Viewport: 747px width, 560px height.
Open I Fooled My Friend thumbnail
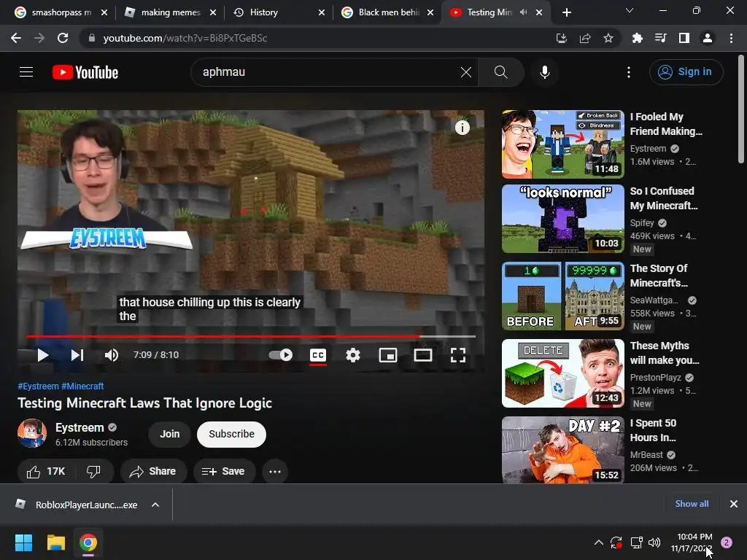[x=563, y=144]
